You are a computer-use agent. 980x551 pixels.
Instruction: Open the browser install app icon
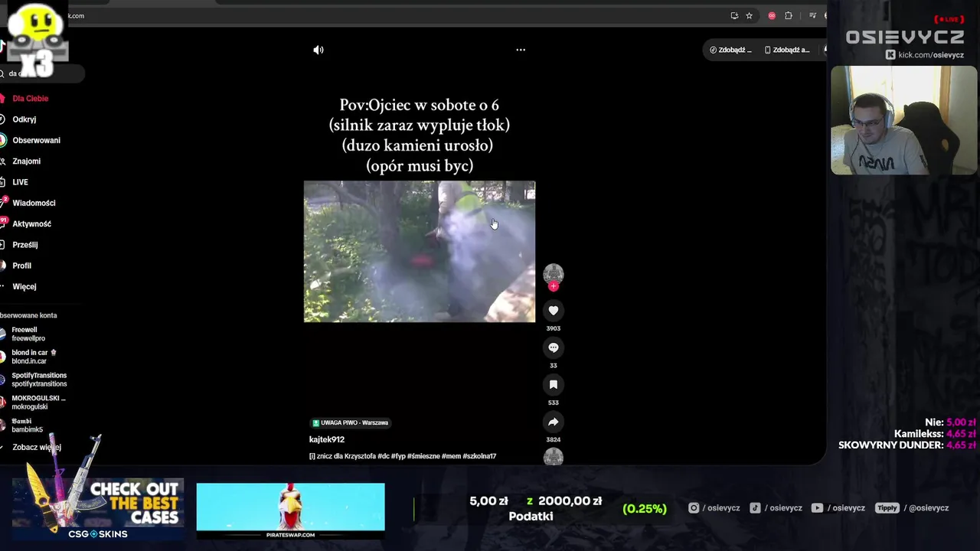(734, 15)
